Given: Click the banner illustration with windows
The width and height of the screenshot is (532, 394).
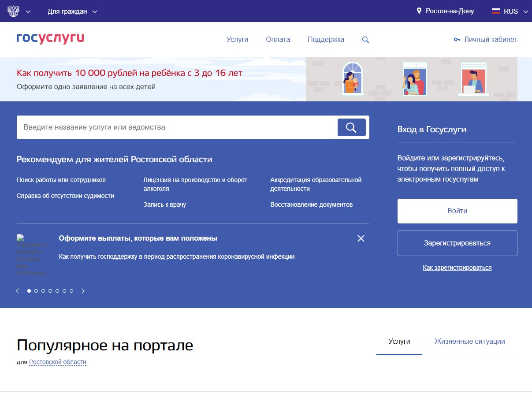Looking at the screenshot, I should click(412, 79).
